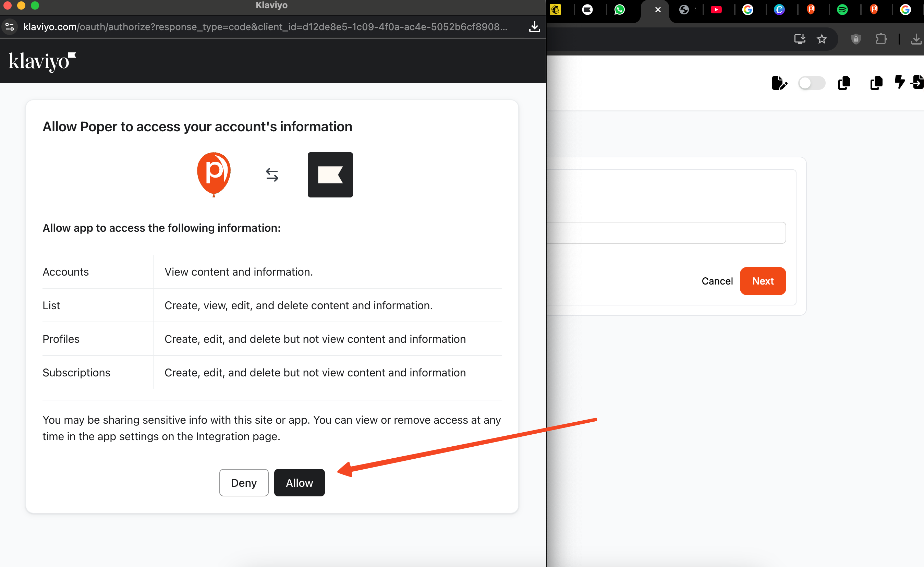Switch to the YouTube browser tab

(x=716, y=10)
